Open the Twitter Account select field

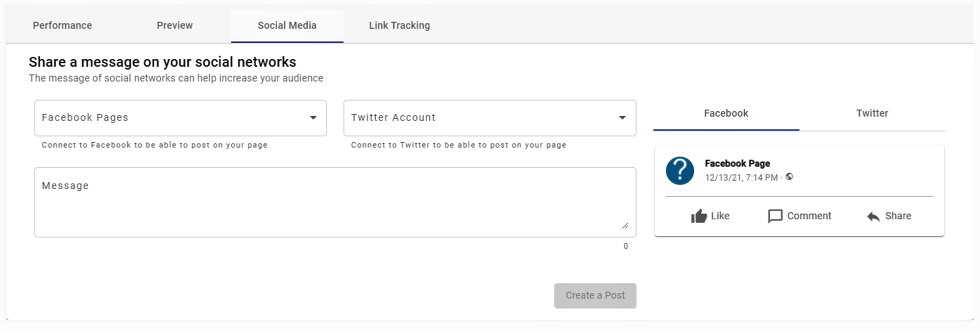480,118
